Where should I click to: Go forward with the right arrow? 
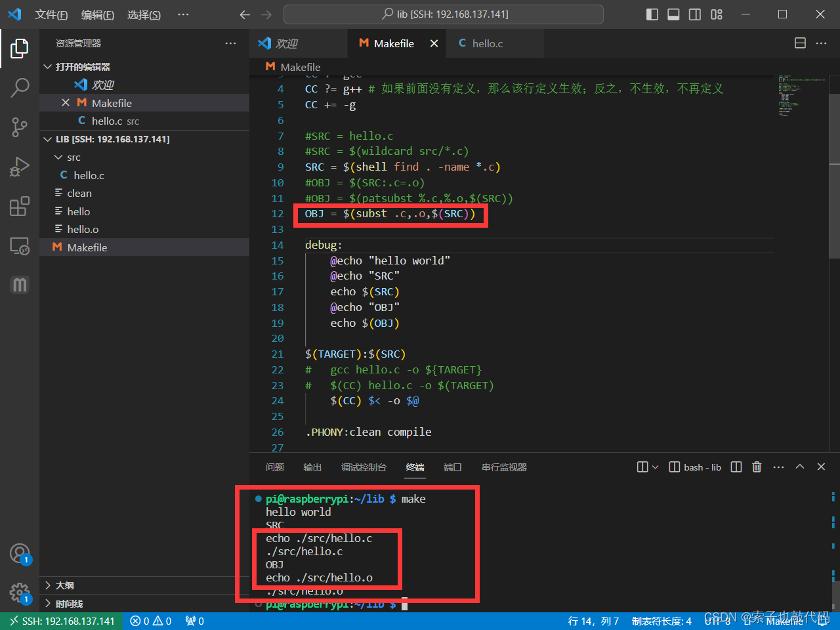(266, 14)
